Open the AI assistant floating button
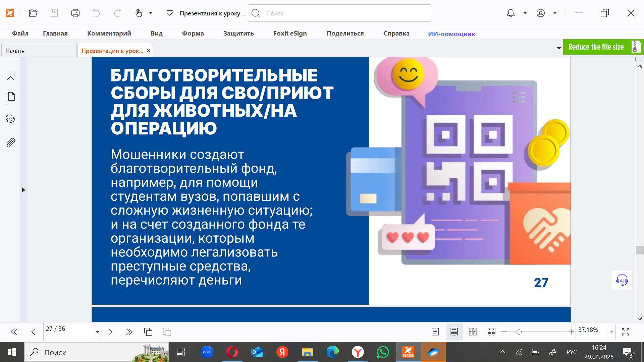This screenshot has height=362, width=644. (x=622, y=280)
